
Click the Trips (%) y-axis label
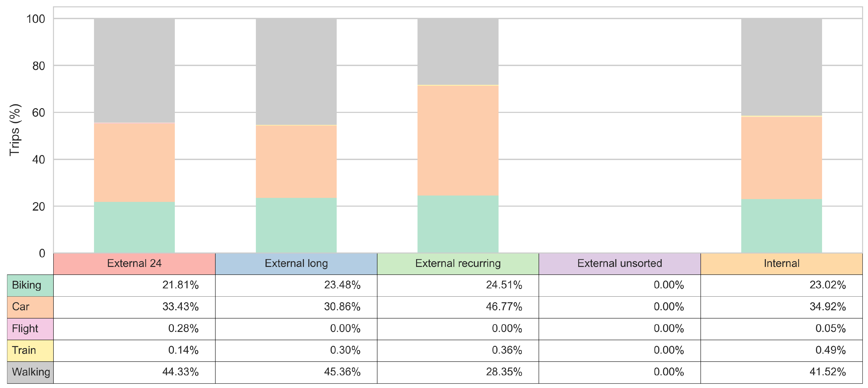point(15,130)
